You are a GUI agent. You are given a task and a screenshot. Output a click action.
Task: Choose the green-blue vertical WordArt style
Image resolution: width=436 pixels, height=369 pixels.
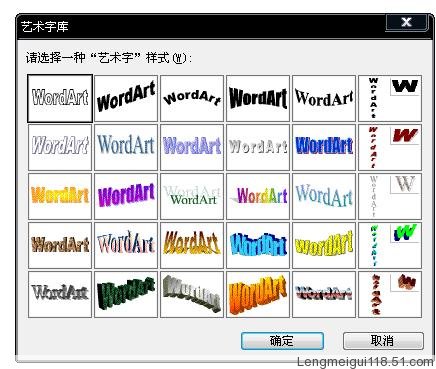click(390, 245)
